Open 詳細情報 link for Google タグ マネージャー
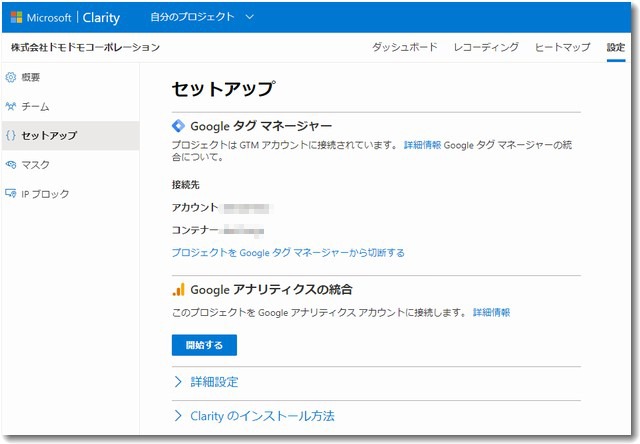The image size is (640, 444). [x=422, y=145]
